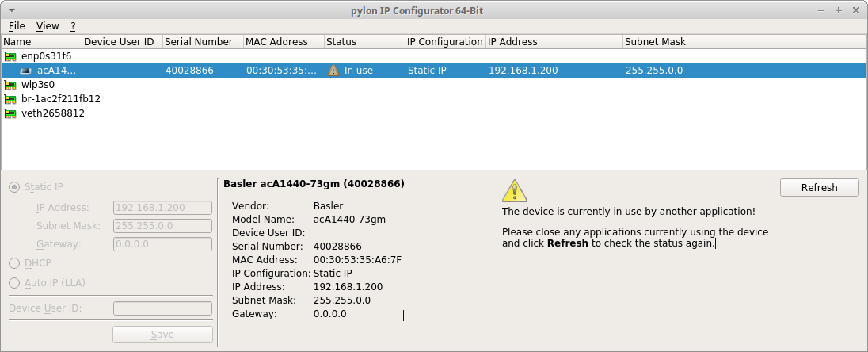Sort by the Status column header
Image resolution: width=868 pixels, height=352 pixels.
[365, 41]
